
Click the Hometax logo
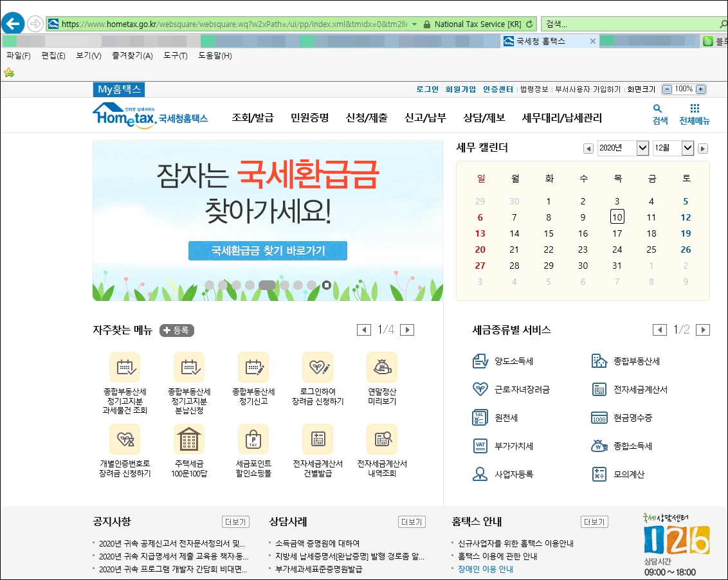[150, 115]
